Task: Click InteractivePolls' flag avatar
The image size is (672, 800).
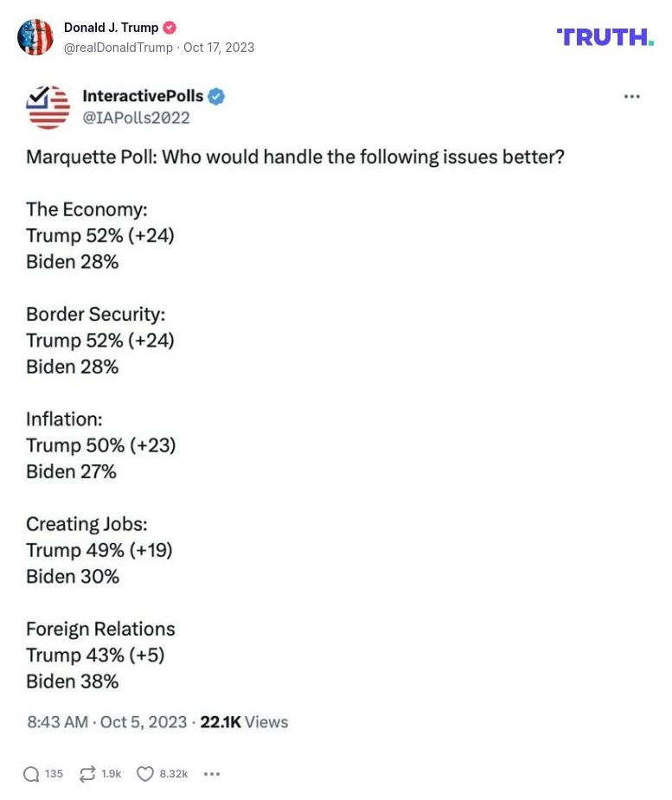Action: click(x=48, y=106)
